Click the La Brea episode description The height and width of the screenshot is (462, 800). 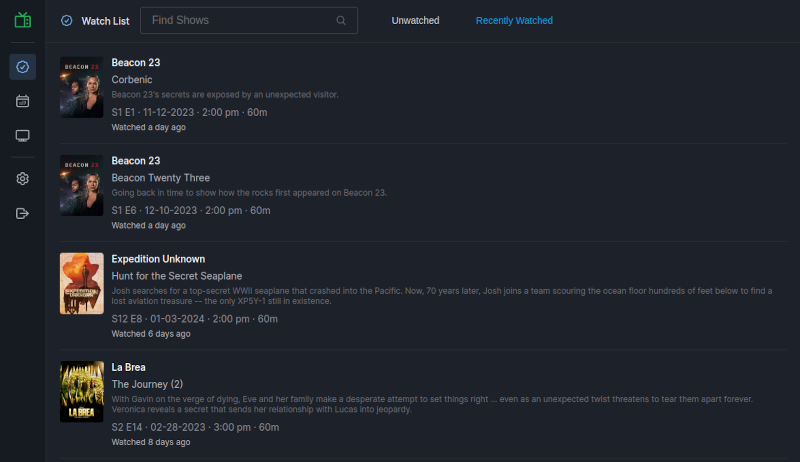pos(432,404)
